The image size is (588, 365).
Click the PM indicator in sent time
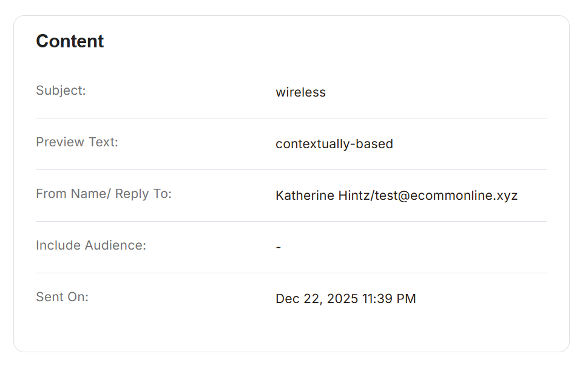(x=407, y=299)
